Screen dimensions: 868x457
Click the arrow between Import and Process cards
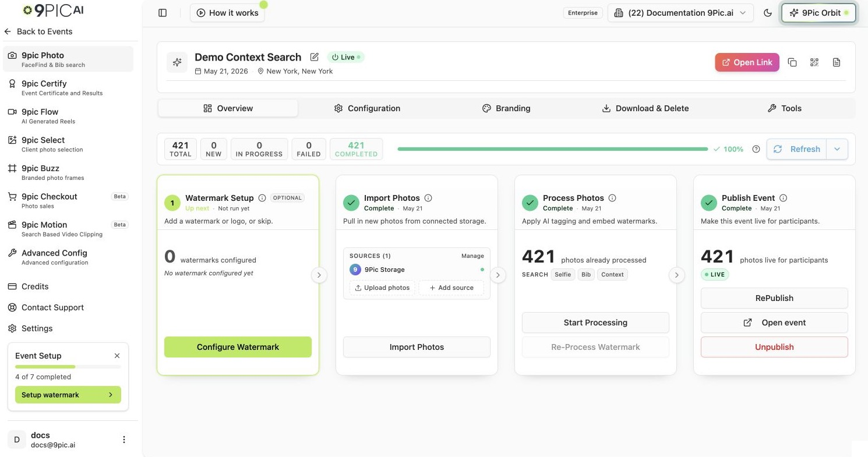(x=497, y=275)
